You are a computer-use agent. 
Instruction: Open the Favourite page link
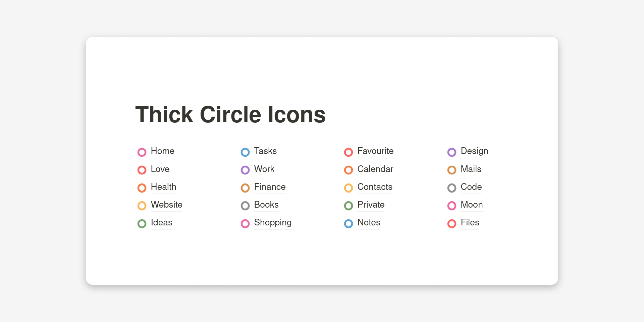point(375,151)
